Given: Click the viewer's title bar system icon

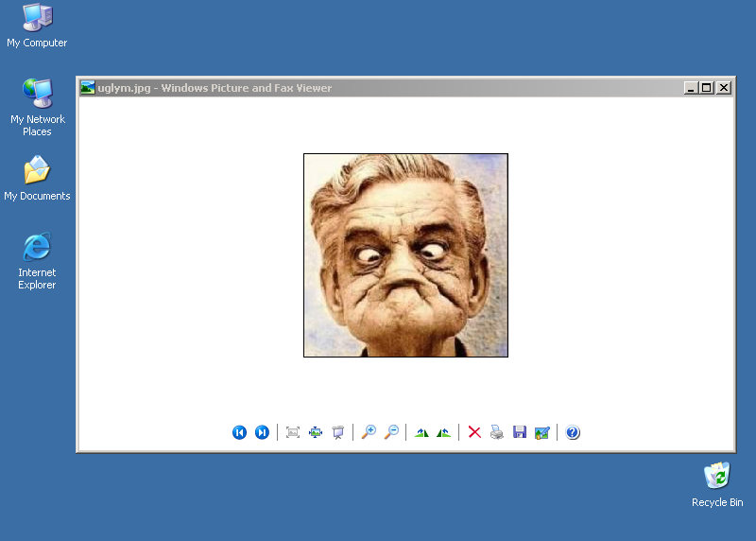Looking at the screenshot, I should point(88,88).
